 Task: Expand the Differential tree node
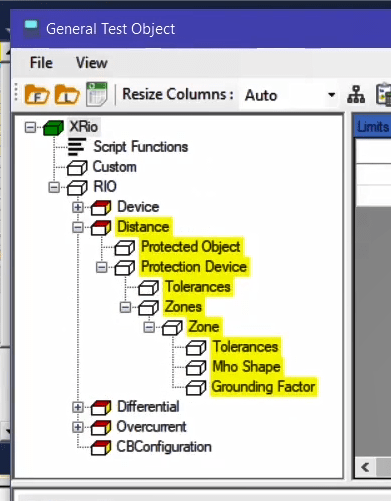tap(78, 407)
